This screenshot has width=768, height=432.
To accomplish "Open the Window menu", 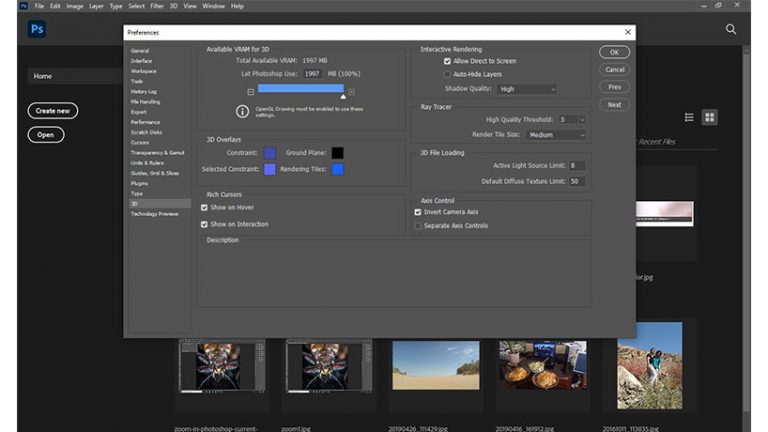I will pyautogui.click(x=213, y=6).
